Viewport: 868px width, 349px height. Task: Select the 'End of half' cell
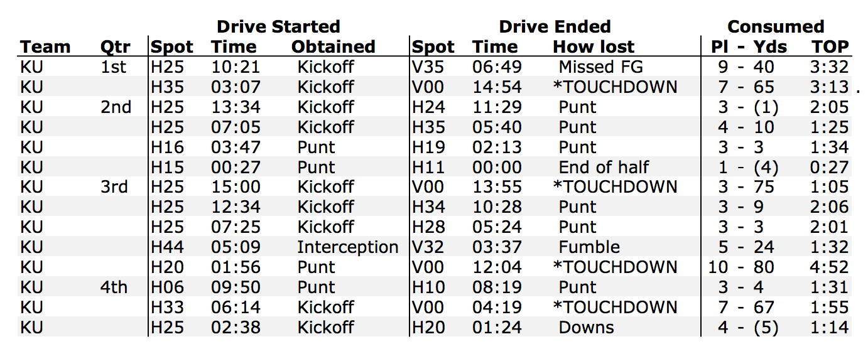[x=604, y=168]
